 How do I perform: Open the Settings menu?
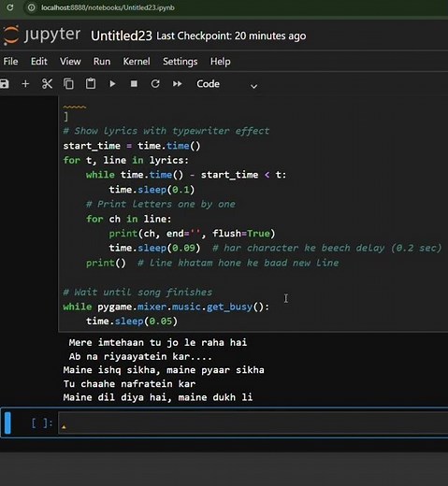point(180,62)
